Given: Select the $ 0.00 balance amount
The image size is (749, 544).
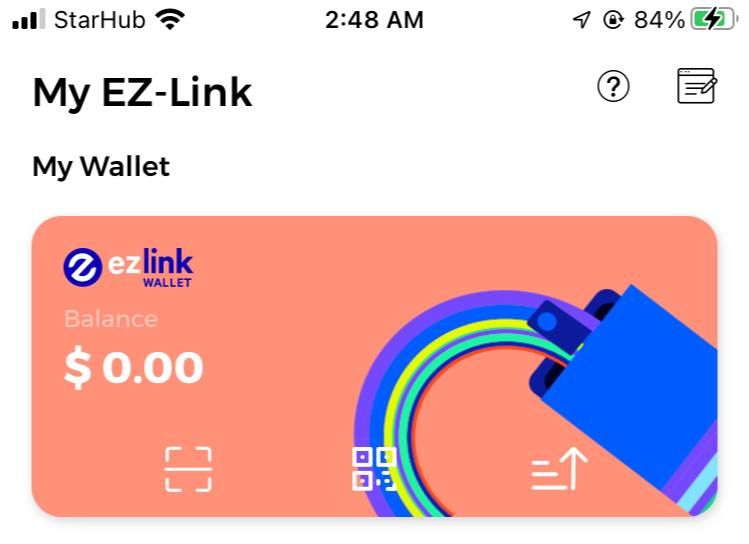Looking at the screenshot, I should [134, 367].
